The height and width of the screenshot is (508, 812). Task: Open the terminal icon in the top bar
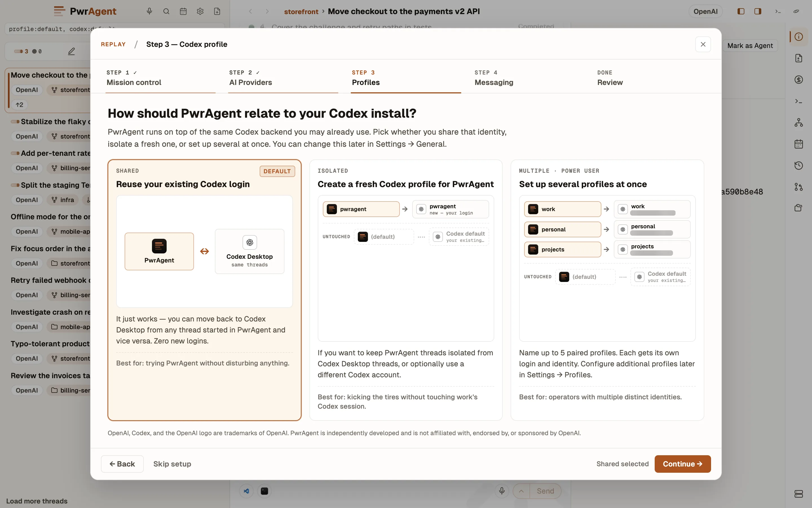[778, 11]
